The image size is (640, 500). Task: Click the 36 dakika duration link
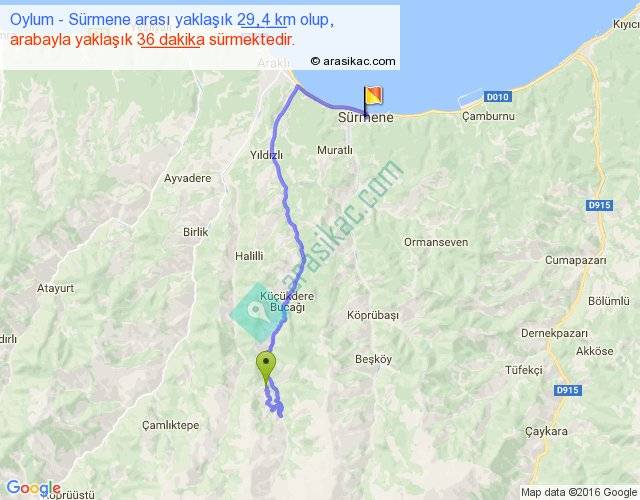(x=171, y=40)
